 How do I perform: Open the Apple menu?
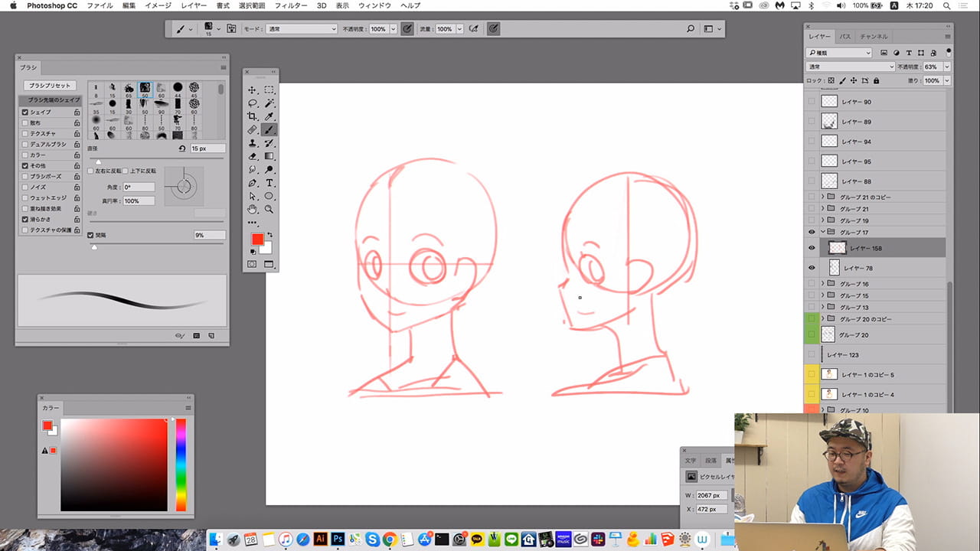click(x=13, y=5)
